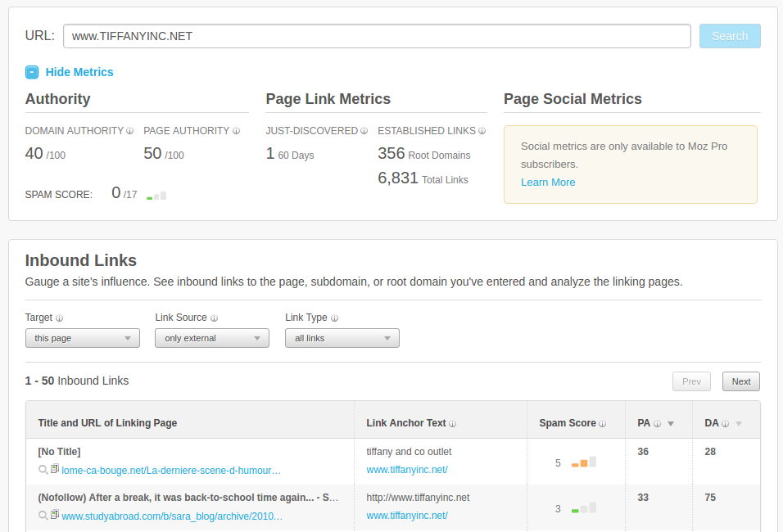The height and width of the screenshot is (532, 783).
Task: Open the lome-ca-bouge.net linking page URL
Action: tap(171, 471)
